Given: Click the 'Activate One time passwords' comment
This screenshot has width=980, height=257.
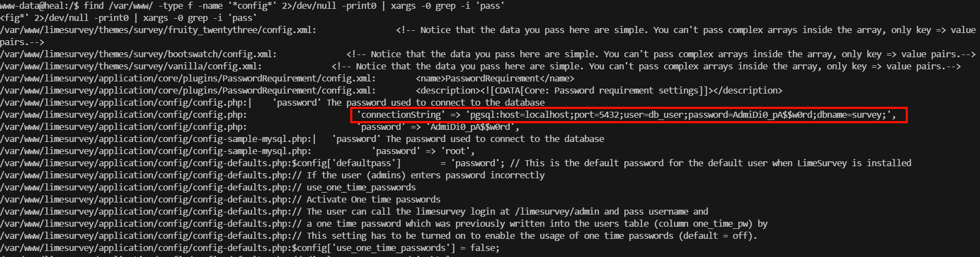Looking at the screenshot, I should [x=373, y=199].
